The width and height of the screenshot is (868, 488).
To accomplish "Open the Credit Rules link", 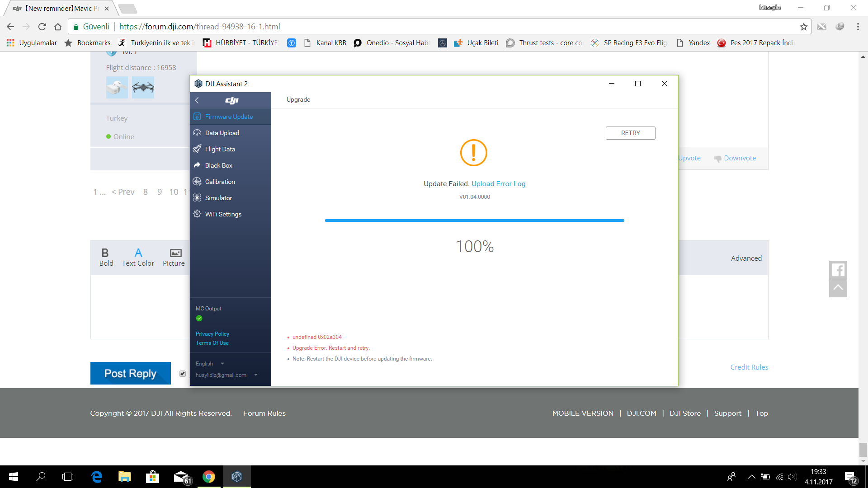I will [x=749, y=367].
